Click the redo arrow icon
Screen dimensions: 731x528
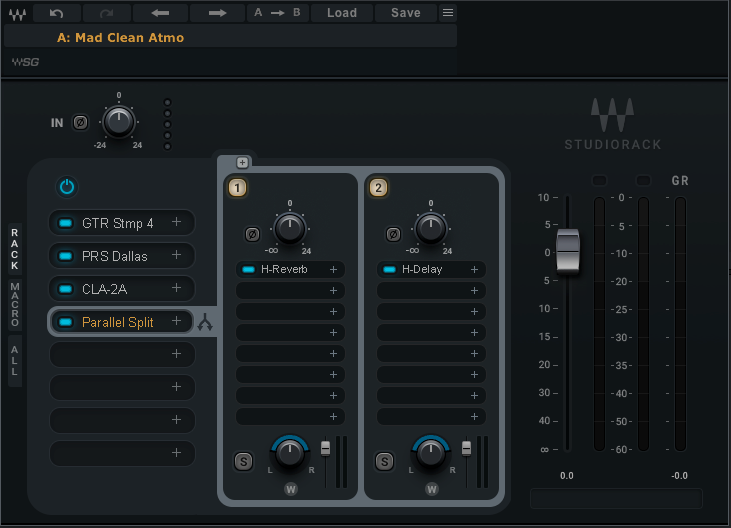coord(107,13)
